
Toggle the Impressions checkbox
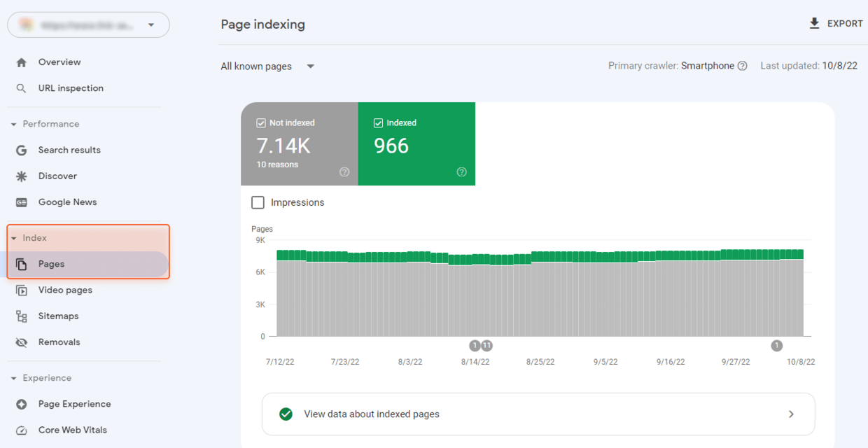click(258, 202)
